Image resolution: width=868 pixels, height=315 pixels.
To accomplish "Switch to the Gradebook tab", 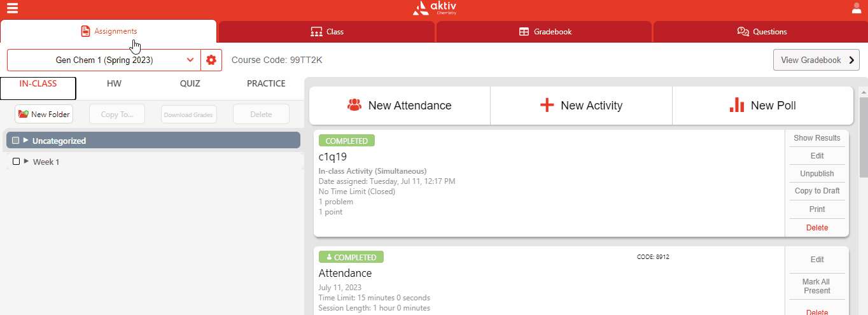I will [x=544, y=32].
